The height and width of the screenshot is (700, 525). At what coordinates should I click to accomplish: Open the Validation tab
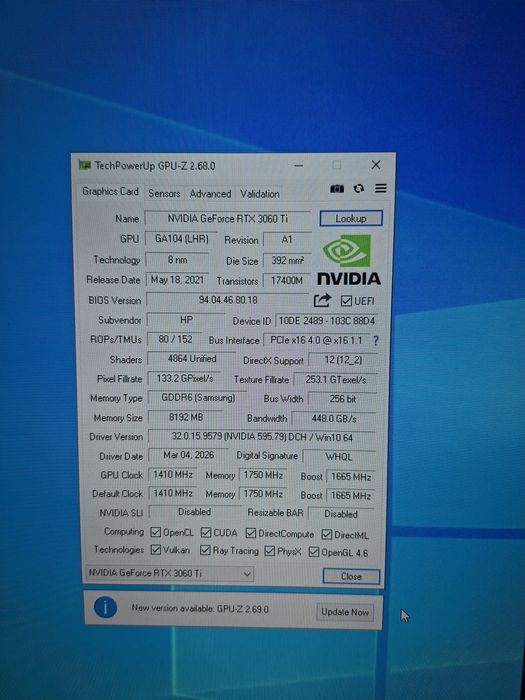pyautogui.click(x=260, y=194)
